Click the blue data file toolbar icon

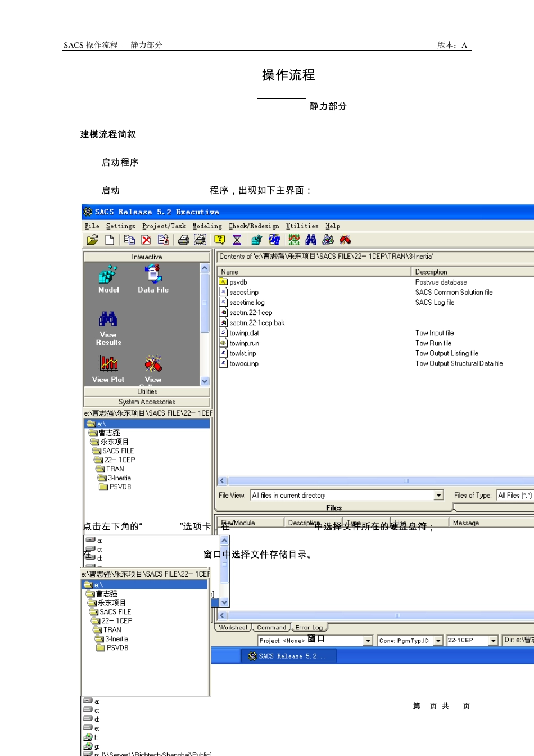click(x=274, y=240)
